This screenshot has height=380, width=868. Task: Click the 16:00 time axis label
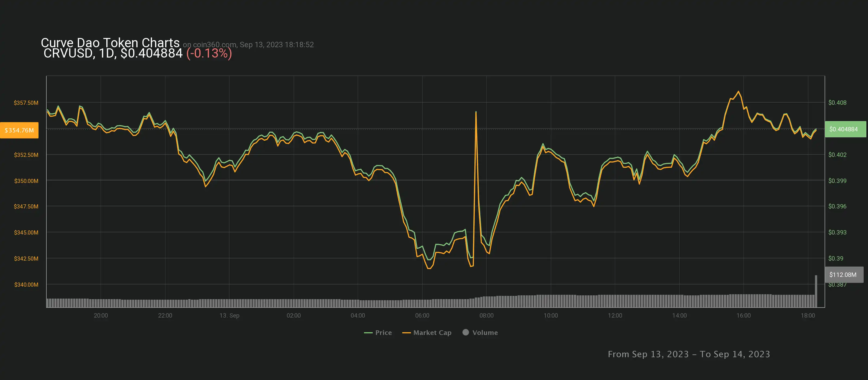point(743,315)
